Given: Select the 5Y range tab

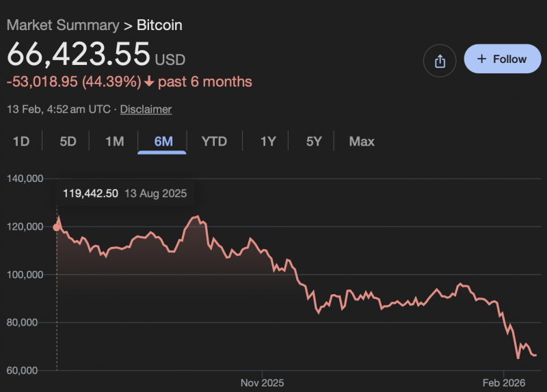Looking at the screenshot, I should 314,142.
